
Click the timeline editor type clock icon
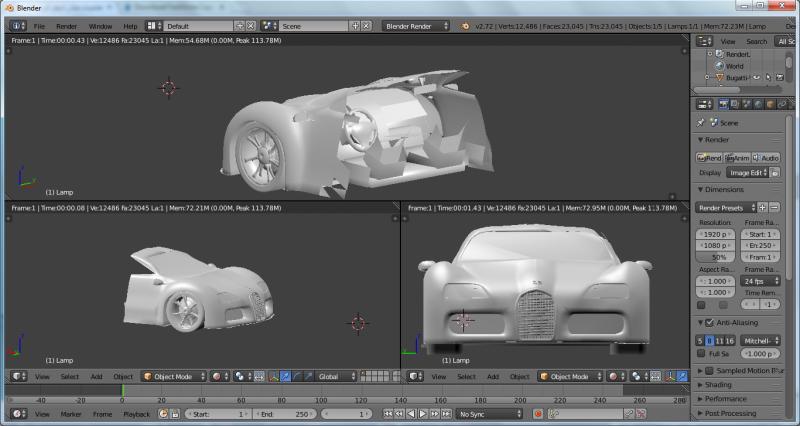[17, 413]
